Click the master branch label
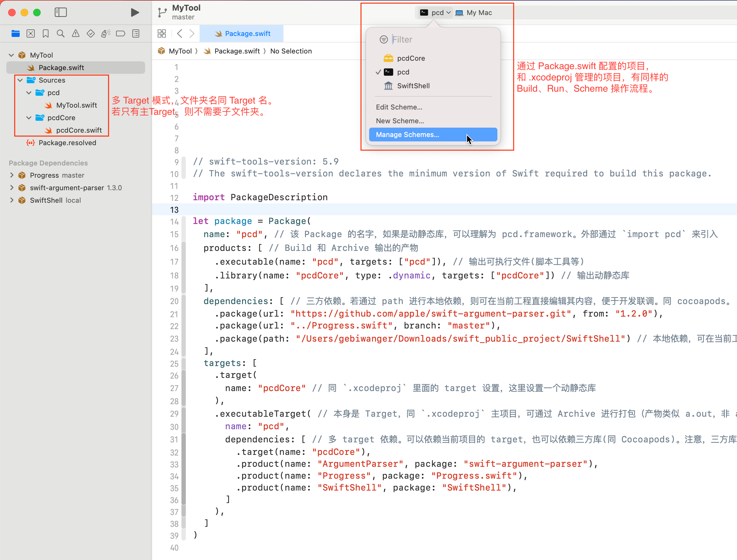This screenshot has height=560, width=737. (183, 17)
